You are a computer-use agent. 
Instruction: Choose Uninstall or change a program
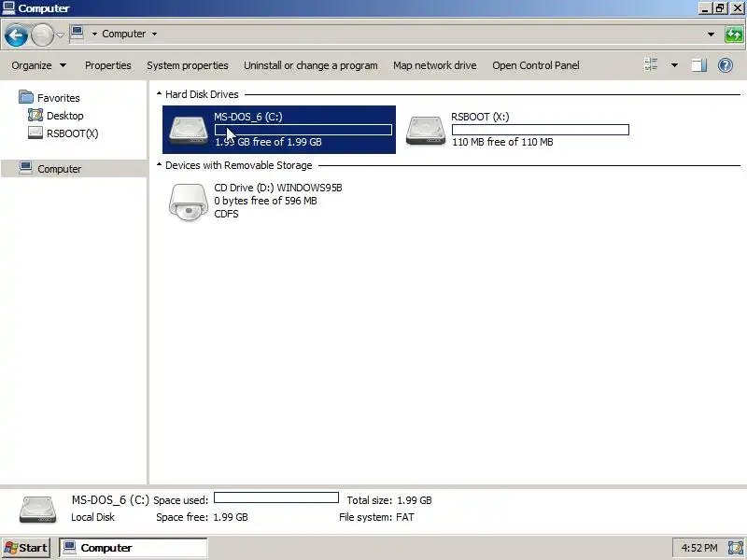311,65
